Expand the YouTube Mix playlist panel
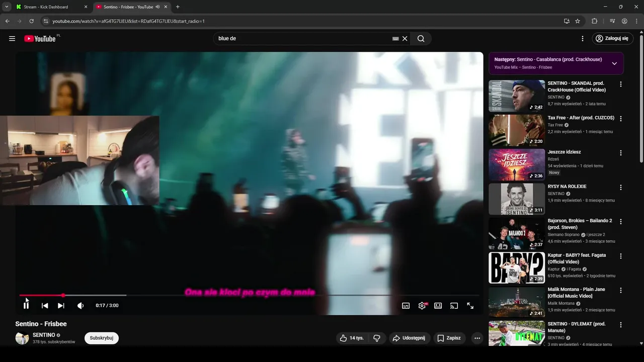Screen dimensions: 644x362 click(614, 63)
